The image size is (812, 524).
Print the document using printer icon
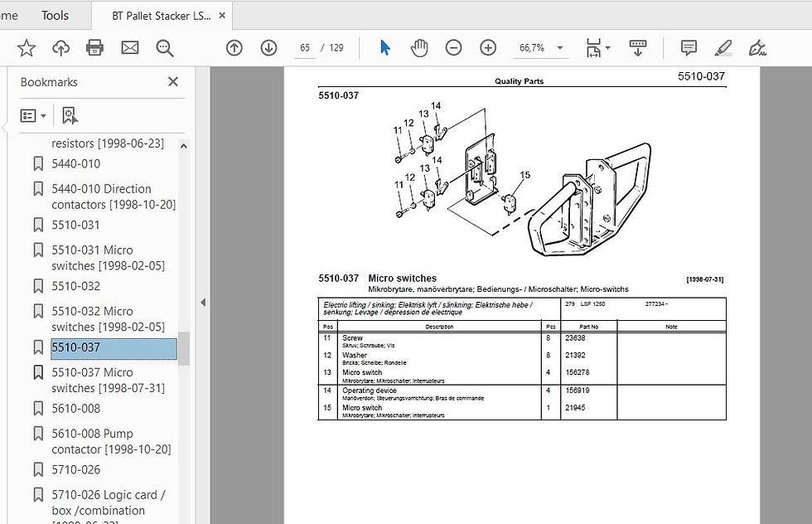click(x=94, y=48)
